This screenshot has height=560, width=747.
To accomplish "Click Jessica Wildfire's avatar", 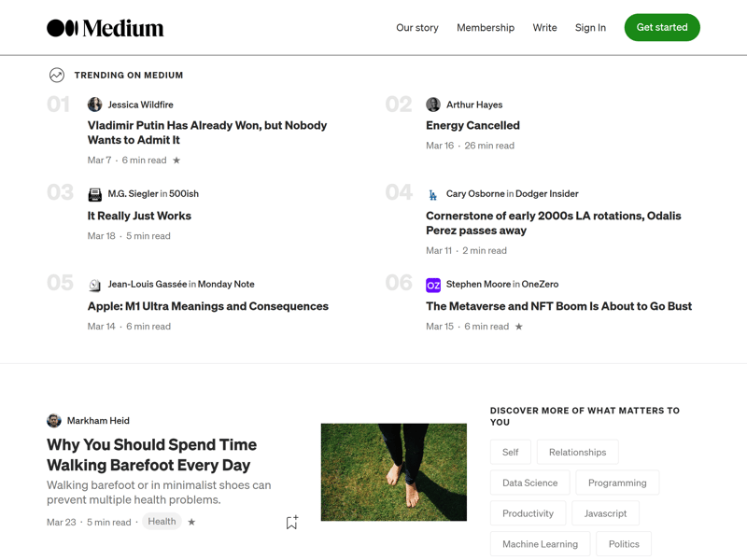I will [95, 105].
